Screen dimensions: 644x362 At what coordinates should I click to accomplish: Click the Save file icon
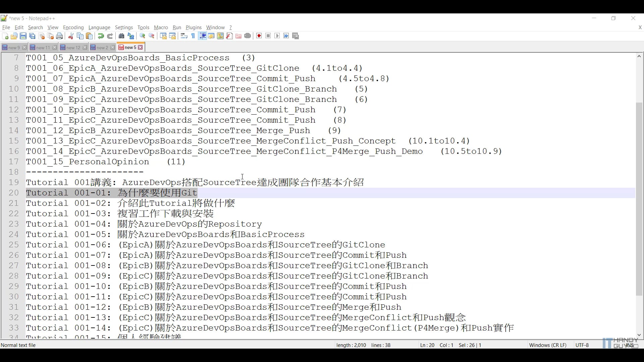(x=23, y=36)
